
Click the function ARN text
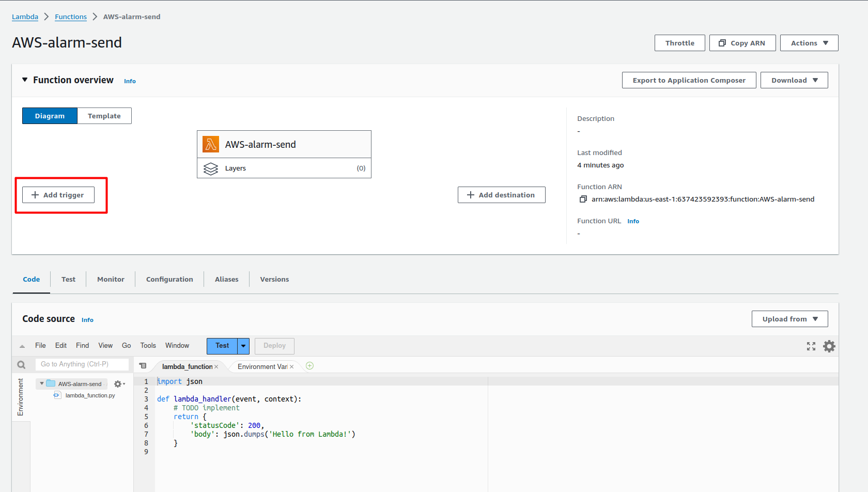pos(703,199)
